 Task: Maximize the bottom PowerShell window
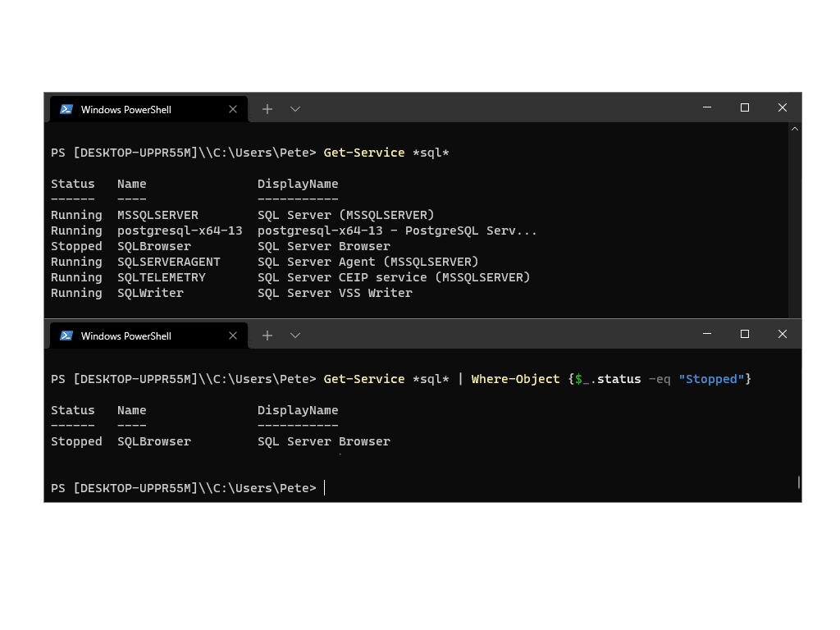[x=744, y=334]
